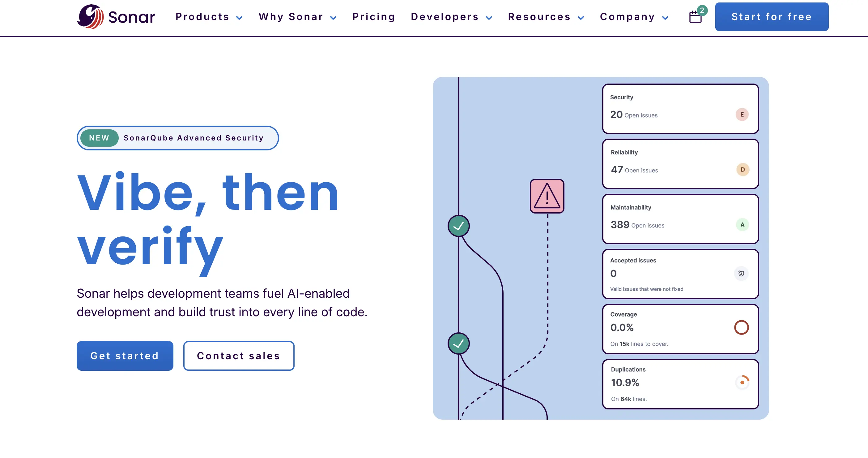Click the Get started button
868x458 pixels.
(125, 356)
